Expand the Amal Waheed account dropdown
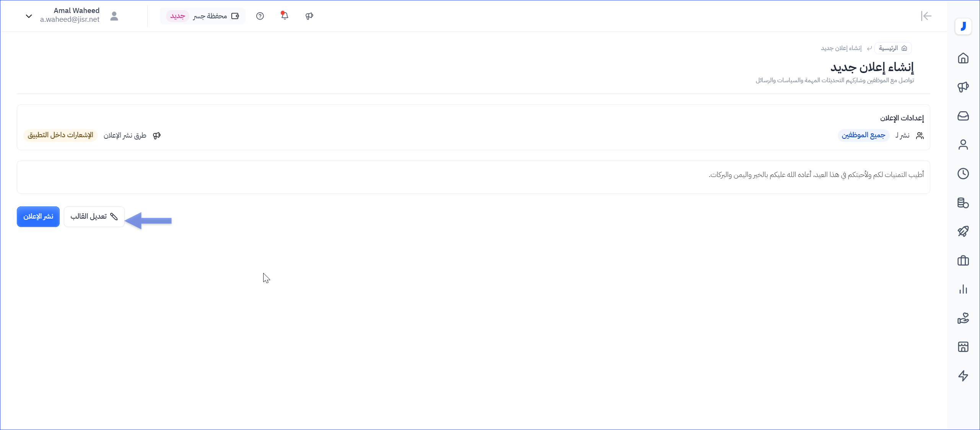Screen dimensions: 980x430 click(x=29, y=16)
